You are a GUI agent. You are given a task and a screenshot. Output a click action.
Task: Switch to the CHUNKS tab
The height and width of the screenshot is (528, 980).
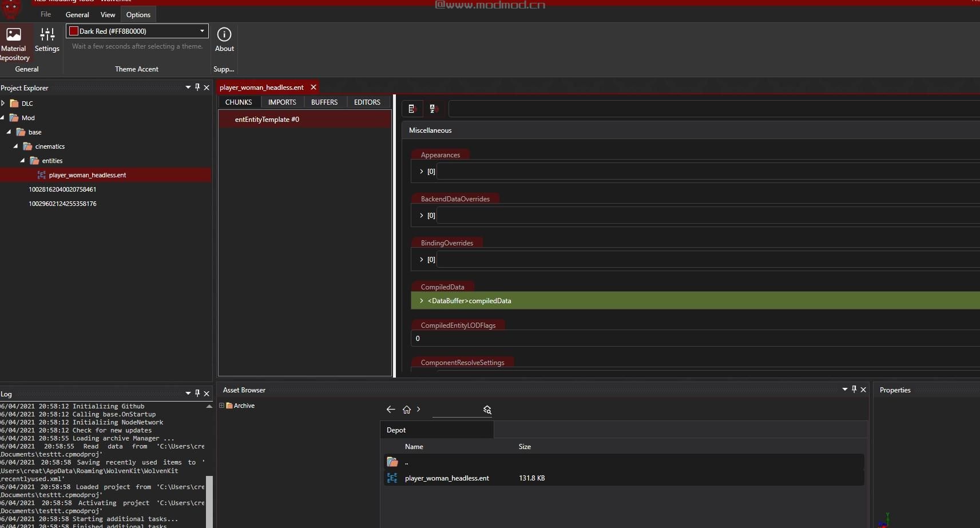point(239,102)
